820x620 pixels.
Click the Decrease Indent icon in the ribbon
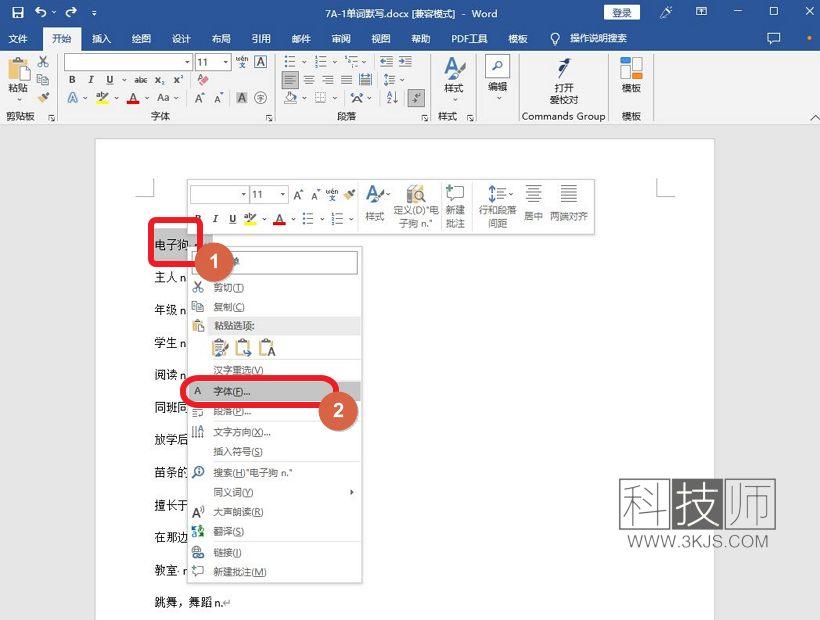click(386, 62)
